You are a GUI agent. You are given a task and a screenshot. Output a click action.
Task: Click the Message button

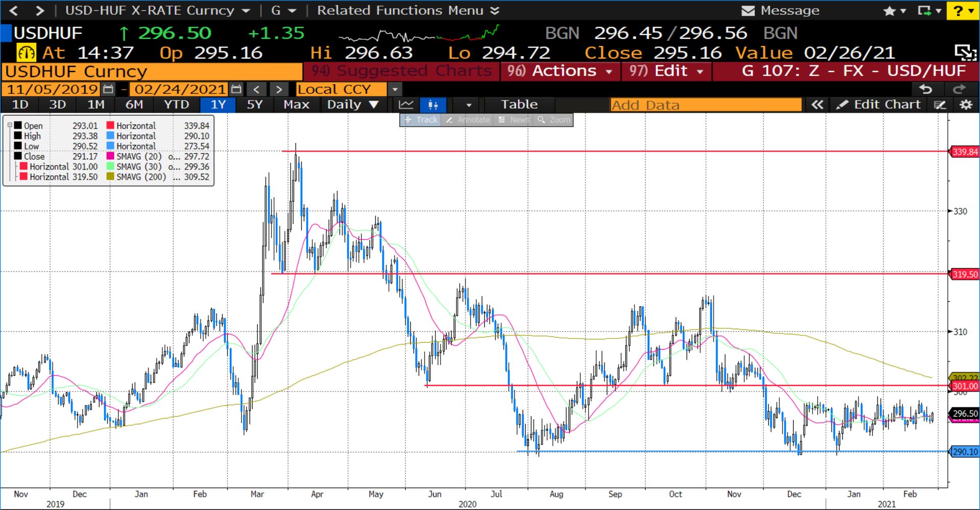[x=780, y=11]
